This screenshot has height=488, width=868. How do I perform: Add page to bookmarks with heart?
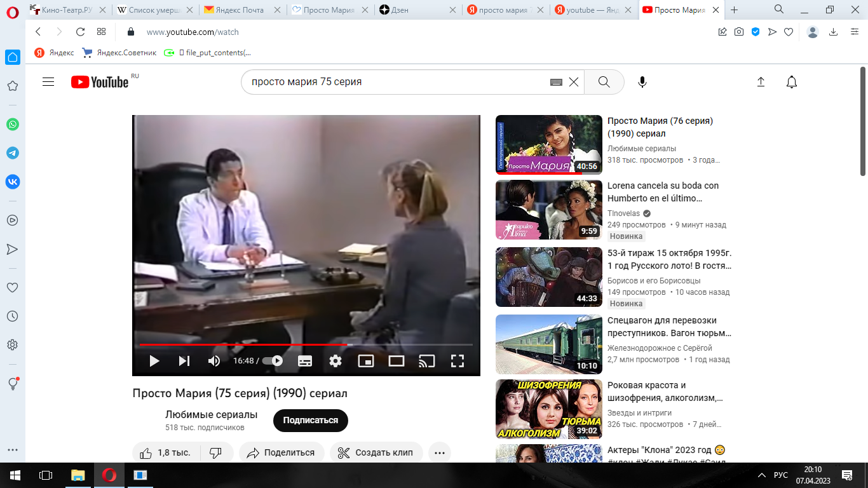click(x=789, y=32)
